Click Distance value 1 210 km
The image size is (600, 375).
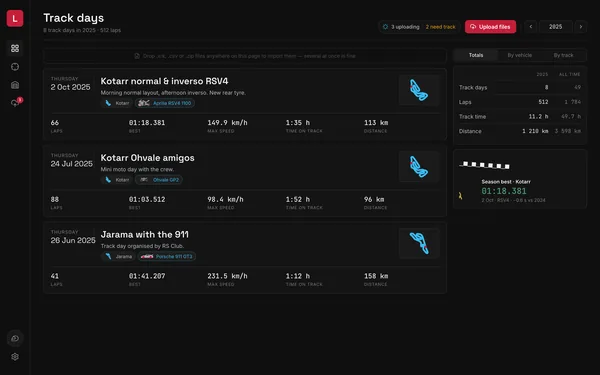535,131
